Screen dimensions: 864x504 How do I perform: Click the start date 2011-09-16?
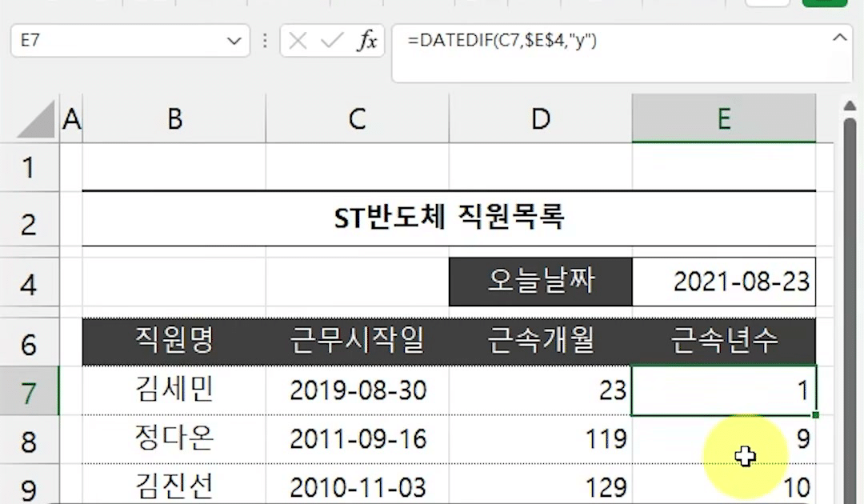point(357,439)
